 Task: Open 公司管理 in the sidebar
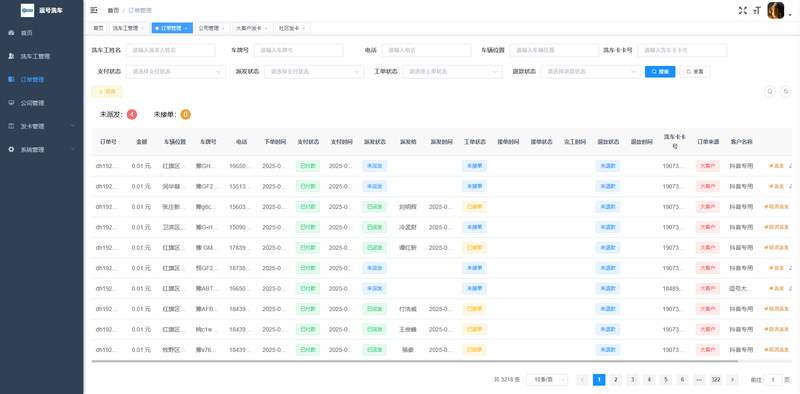pos(41,103)
